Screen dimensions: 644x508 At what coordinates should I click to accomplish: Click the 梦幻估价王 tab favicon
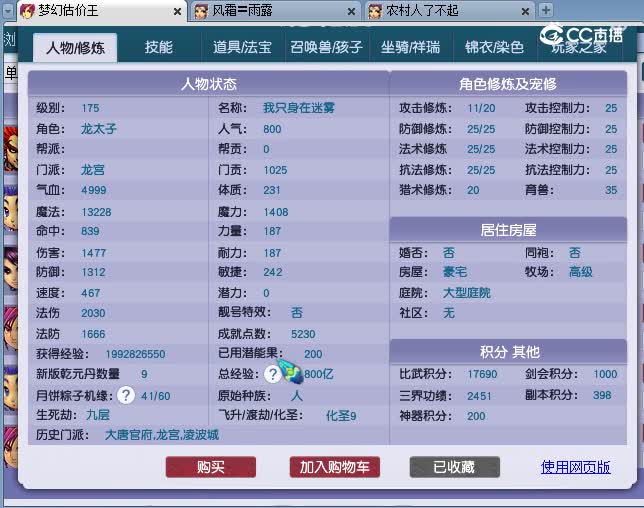point(28,11)
